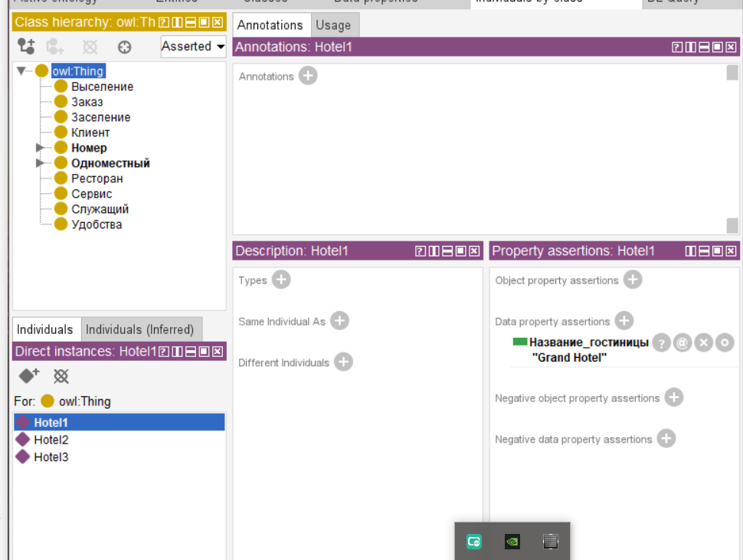The width and height of the screenshot is (743, 560).
Task: Click split vertically icon in Property assertions header
Action: [x=691, y=251]
